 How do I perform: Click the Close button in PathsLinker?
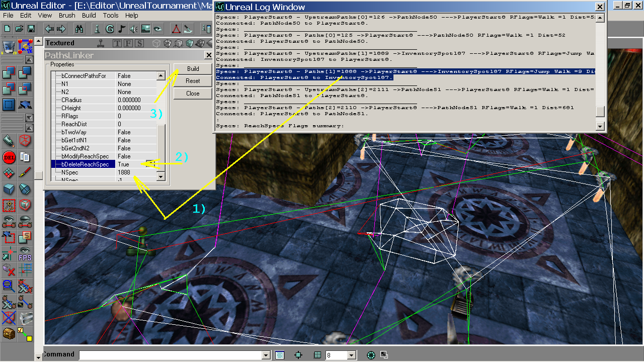click(x=193, y=94)
